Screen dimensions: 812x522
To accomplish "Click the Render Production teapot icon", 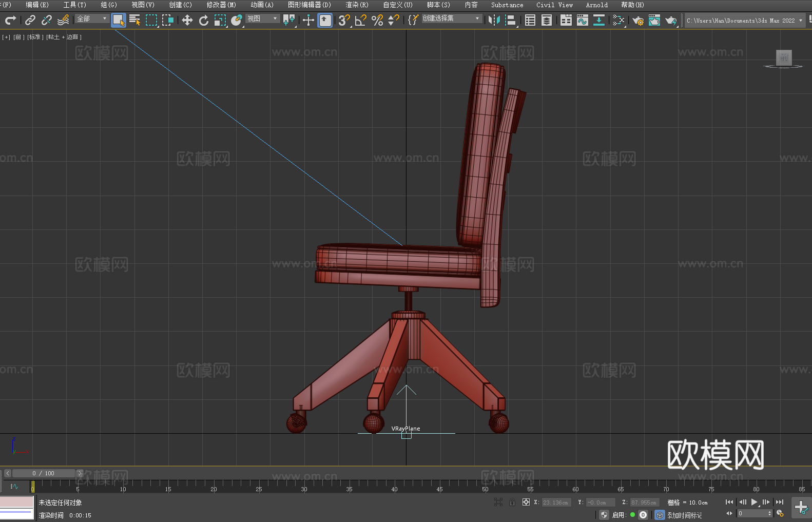I will click(x=671, y=20).
